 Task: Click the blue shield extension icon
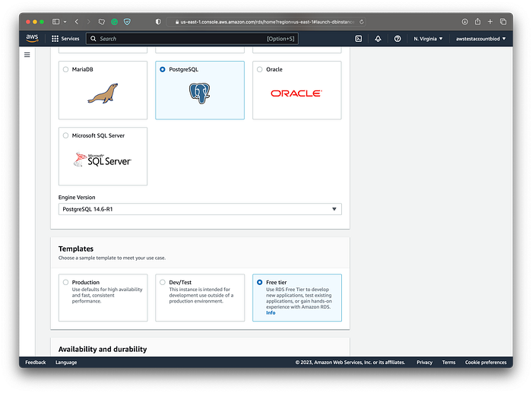point(127,22)
